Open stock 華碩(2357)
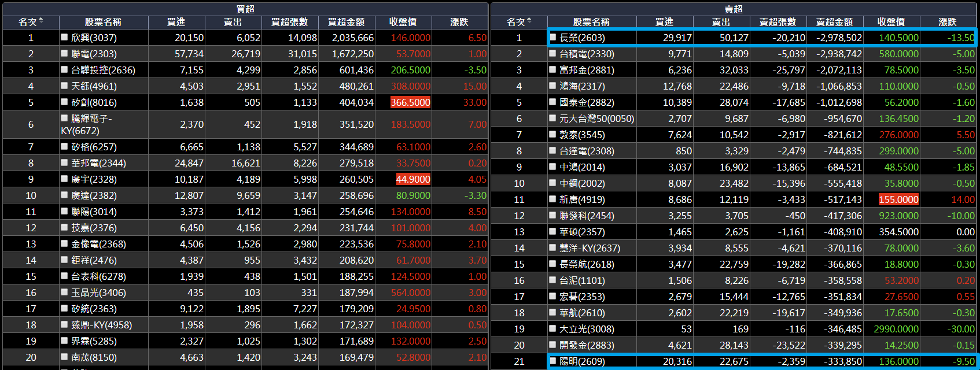The height and width of the screenshot is (370, 980). (x=582, y=231)
